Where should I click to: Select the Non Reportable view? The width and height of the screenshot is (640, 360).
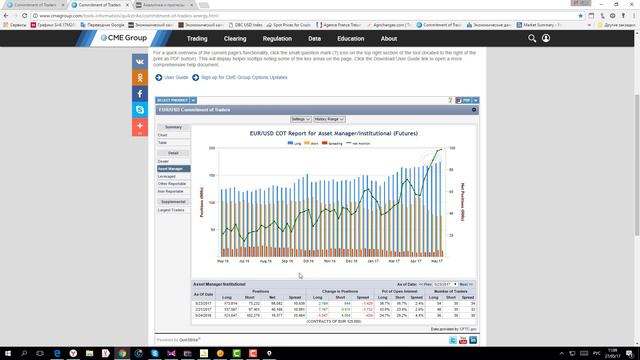[x=173, y=191]
